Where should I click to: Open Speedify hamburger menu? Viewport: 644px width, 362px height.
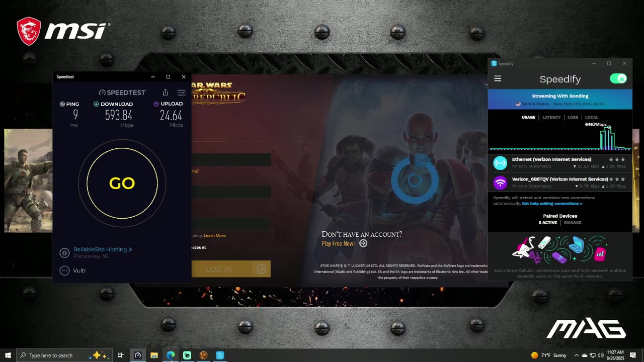click(498, 79)
